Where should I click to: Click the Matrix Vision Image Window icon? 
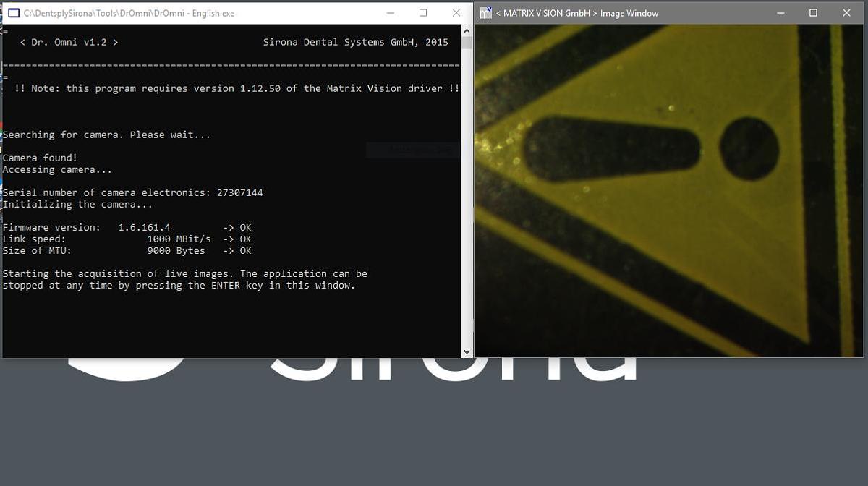(x=487, y=13)
